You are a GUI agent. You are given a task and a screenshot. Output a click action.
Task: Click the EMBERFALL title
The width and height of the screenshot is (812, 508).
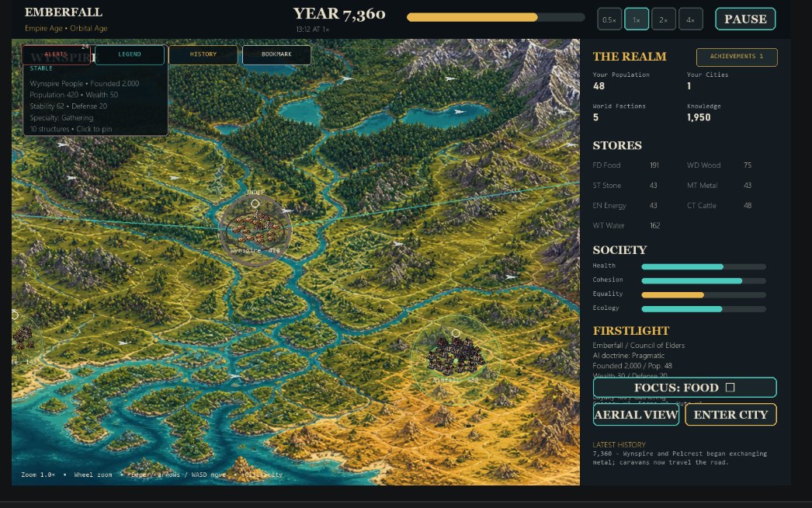point(63,12)
